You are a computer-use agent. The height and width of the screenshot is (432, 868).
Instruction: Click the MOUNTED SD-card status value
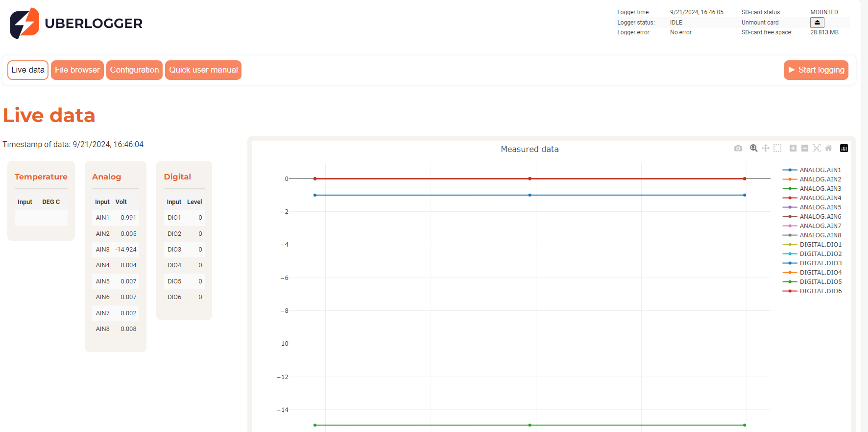(824, 12)
